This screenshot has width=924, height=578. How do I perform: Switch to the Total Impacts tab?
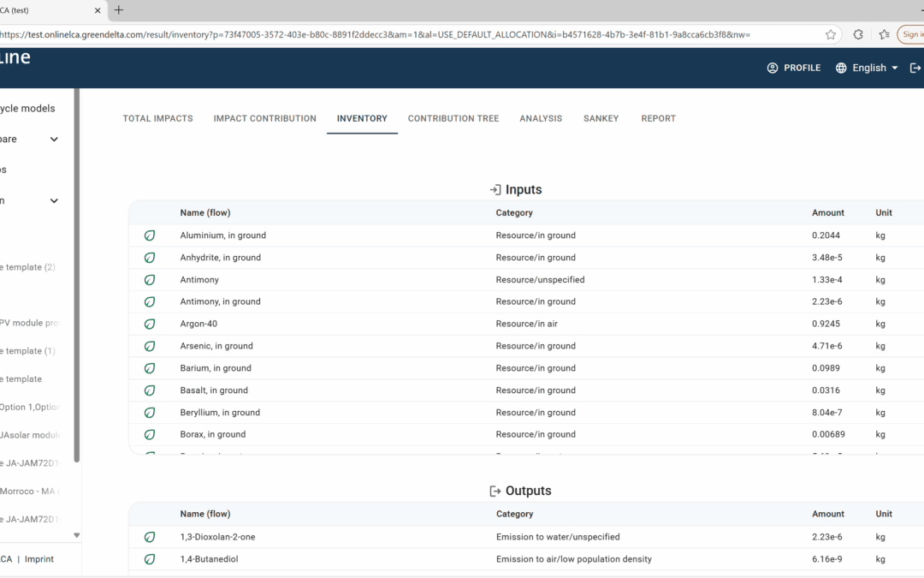[x=157, y=119]
